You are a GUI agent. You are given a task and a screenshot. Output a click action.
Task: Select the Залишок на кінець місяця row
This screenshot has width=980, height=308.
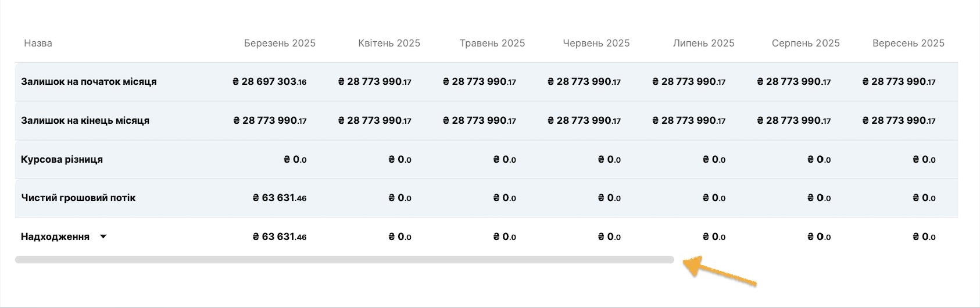tap(487, 121)
